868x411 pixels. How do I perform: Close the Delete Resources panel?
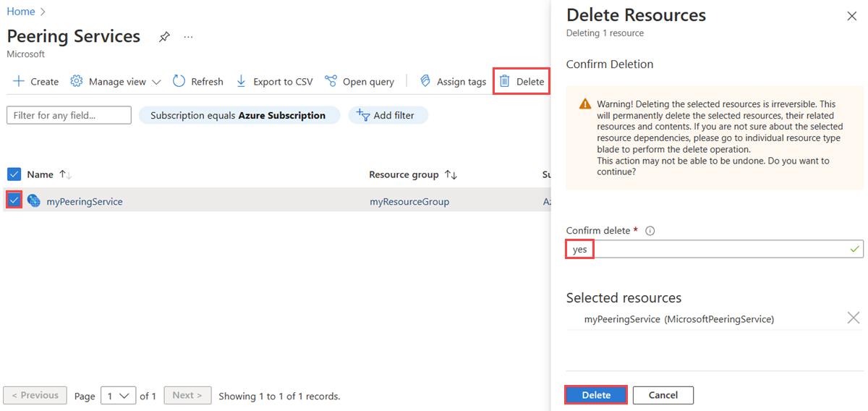tap(851, 16)
